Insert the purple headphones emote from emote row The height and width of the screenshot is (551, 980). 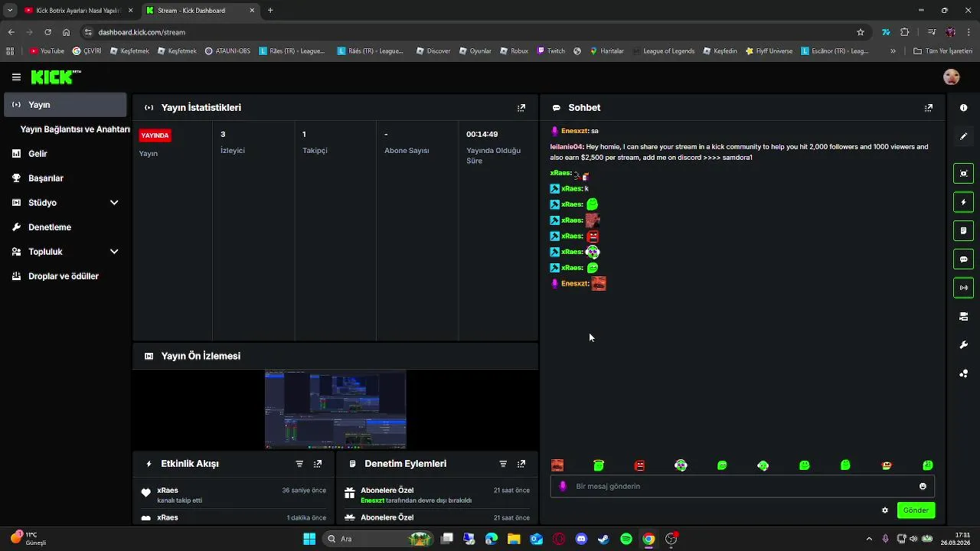click(x=681, y=465)
